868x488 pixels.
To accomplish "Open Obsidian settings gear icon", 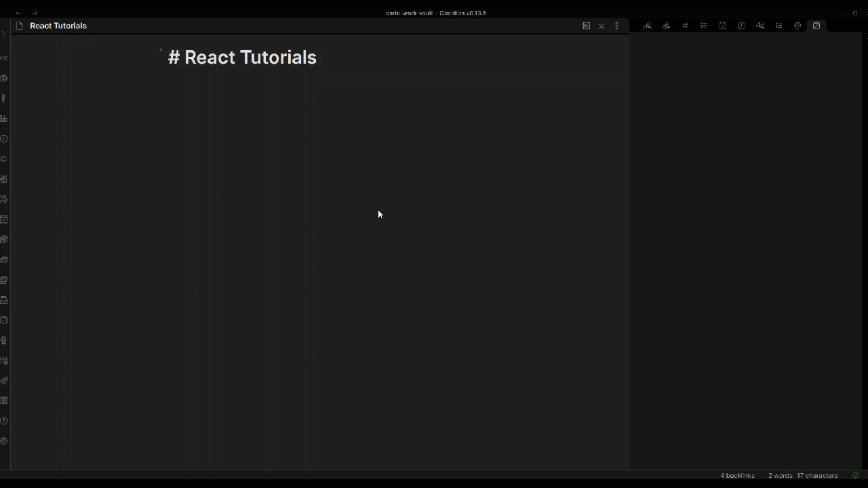I will click(x=3, y=441).
